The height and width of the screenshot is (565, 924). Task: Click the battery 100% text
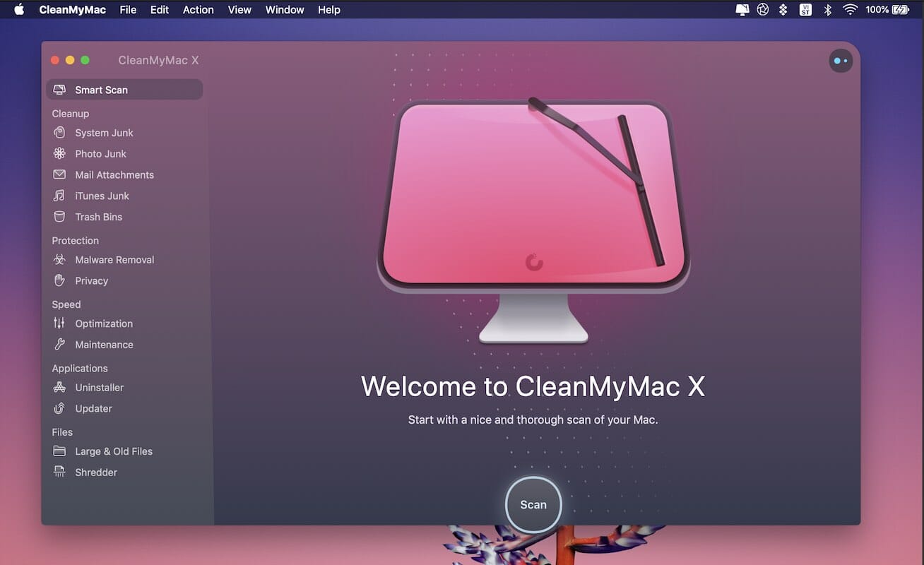[x=877, y=10]
